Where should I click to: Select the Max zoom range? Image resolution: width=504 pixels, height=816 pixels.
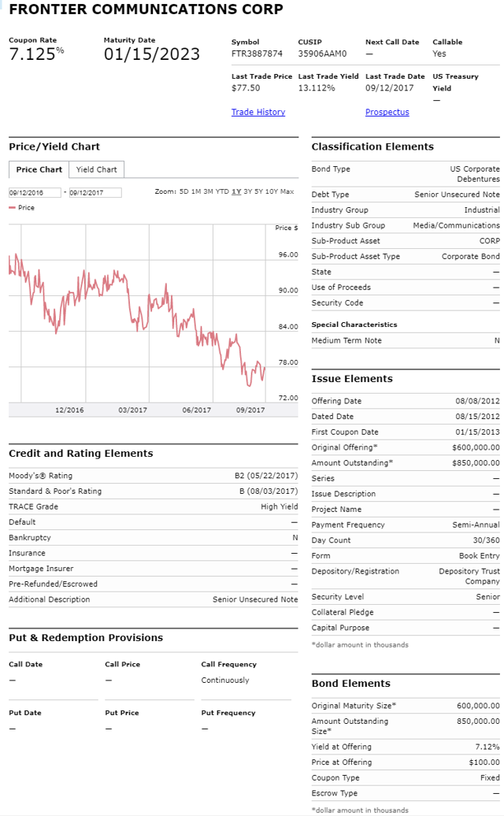coord(287,191)
